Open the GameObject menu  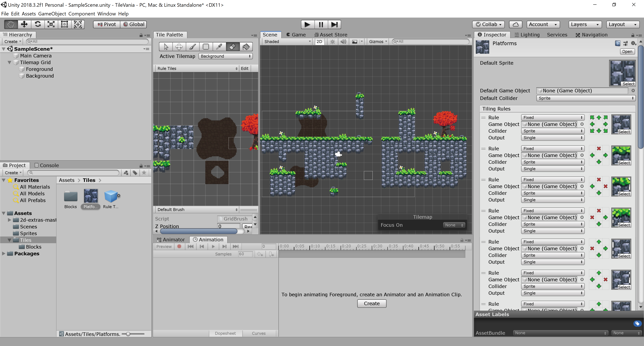pos(52,13)
